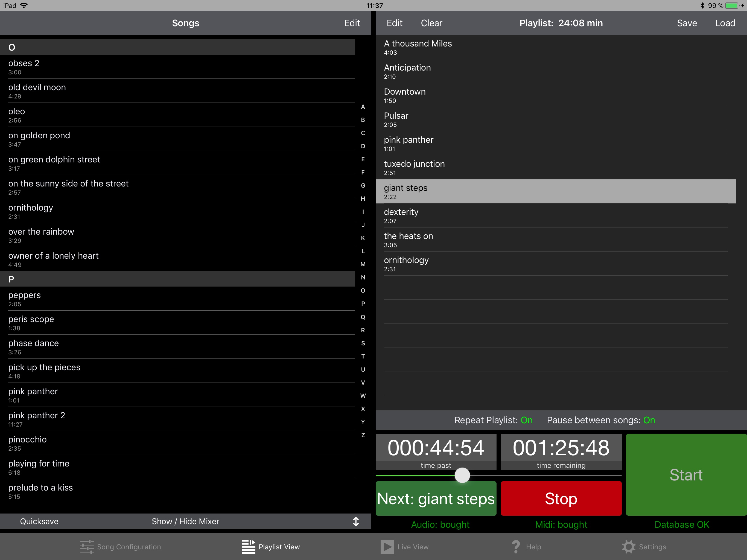Select playlist entry 'the heats on'
Image resolution: width=747 pixels, height=560 pixels.
pyautogui.click(x=556, y=240)
